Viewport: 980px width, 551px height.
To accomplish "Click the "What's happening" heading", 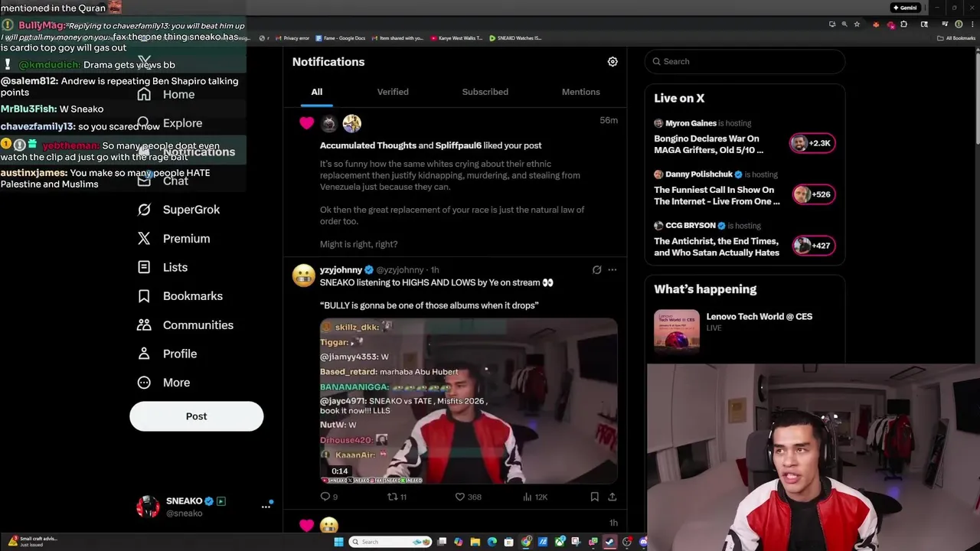I will coord(705,289).
